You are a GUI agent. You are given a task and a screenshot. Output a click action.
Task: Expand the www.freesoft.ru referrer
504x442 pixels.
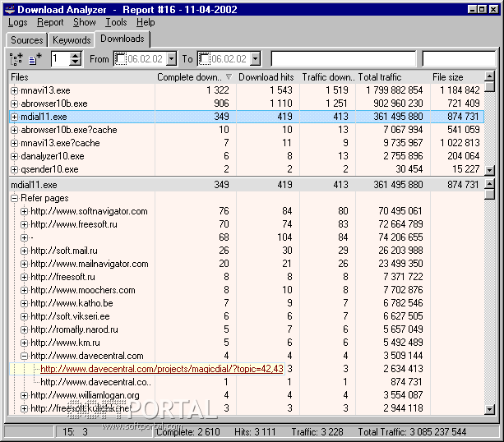(x=24, y=224)
